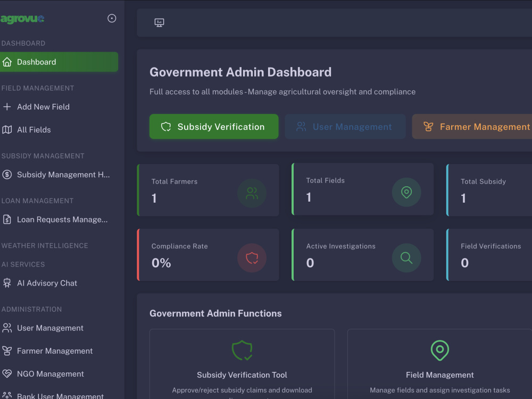Click the agrovue logo

click(22, 19)
